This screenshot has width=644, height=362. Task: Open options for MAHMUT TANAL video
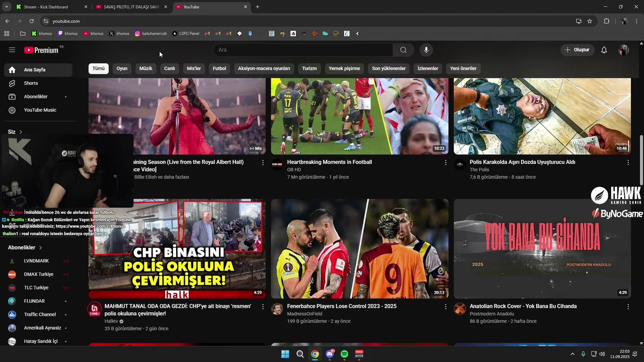click(x=263, y=306)
